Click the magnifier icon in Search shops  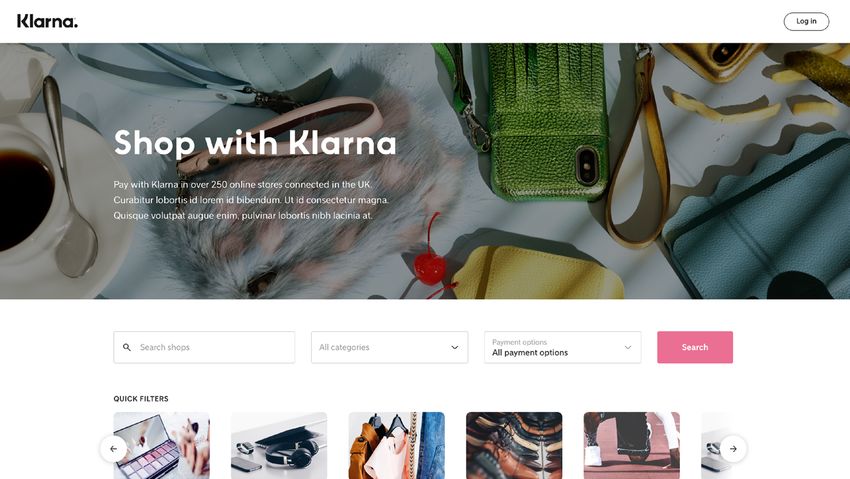click(127, 347)
